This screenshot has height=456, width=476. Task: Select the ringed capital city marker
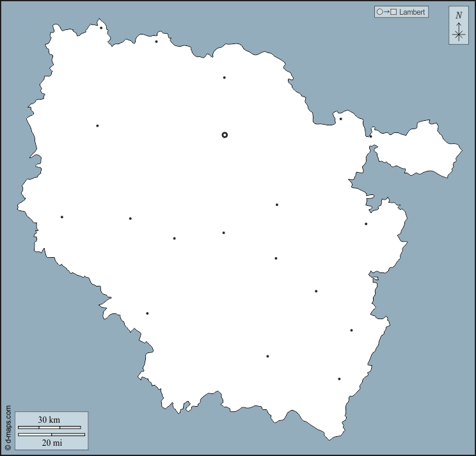point(225,135)
